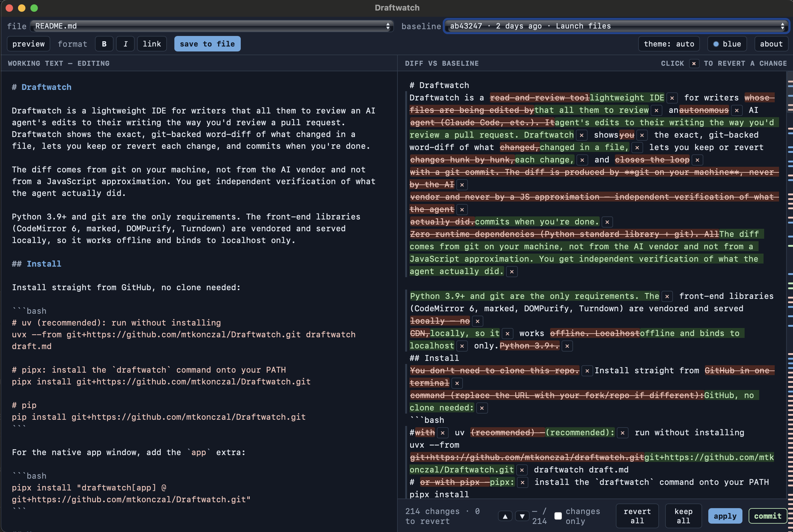This screenshot has height=532, width=793.
Task: Click the blue 'apply' button
Action: tap(725, 516)
